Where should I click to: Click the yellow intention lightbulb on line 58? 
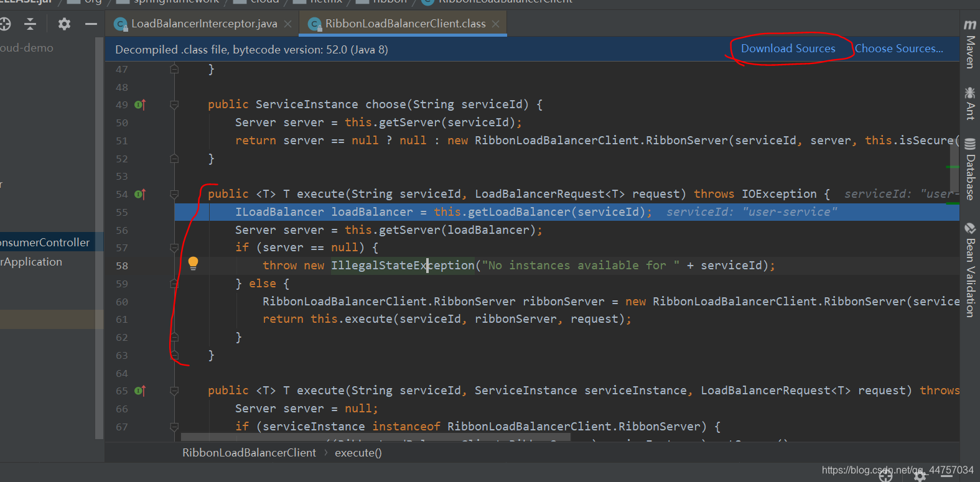point(193,263)
